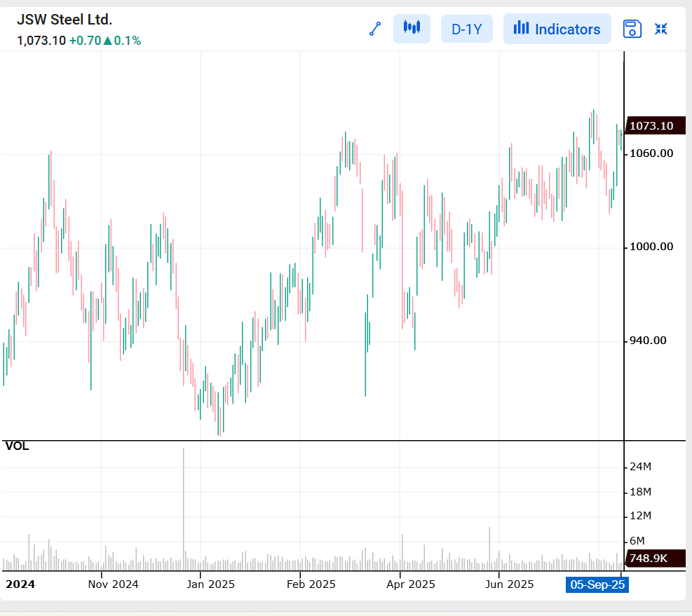Click the 05-Sep-25 date marker
692x616 pixels.
[x=597, y=584]
